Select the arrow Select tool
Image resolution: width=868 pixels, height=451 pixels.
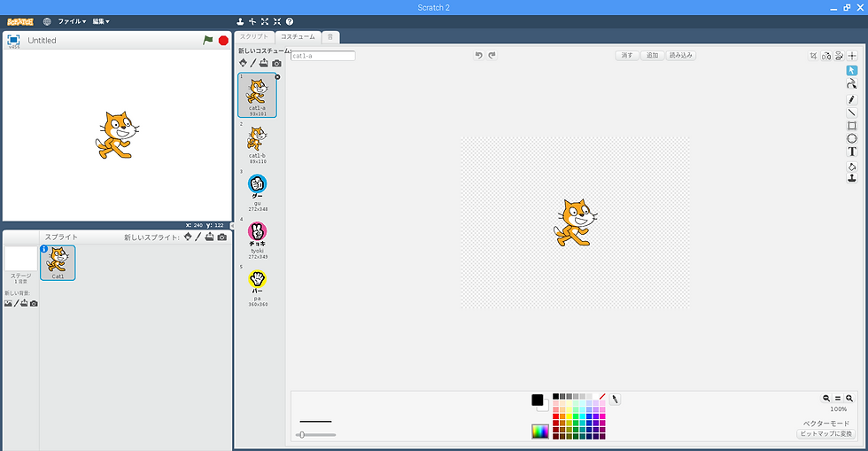(851, 70)
